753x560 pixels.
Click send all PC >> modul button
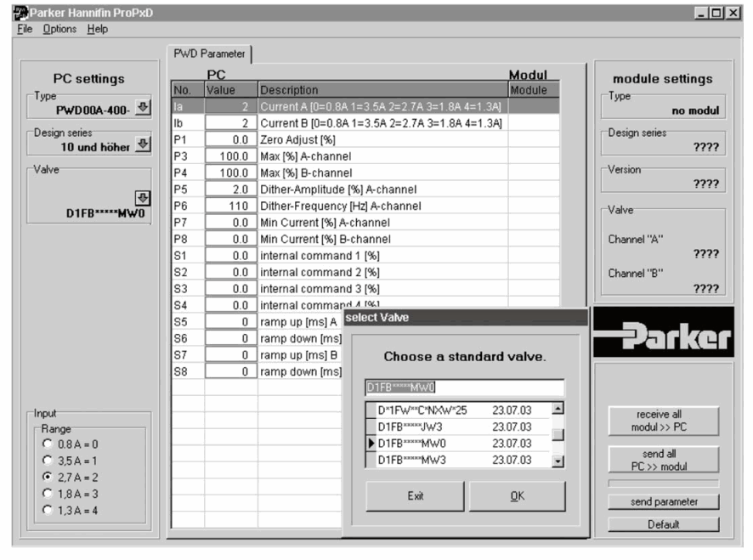point(664,460)
